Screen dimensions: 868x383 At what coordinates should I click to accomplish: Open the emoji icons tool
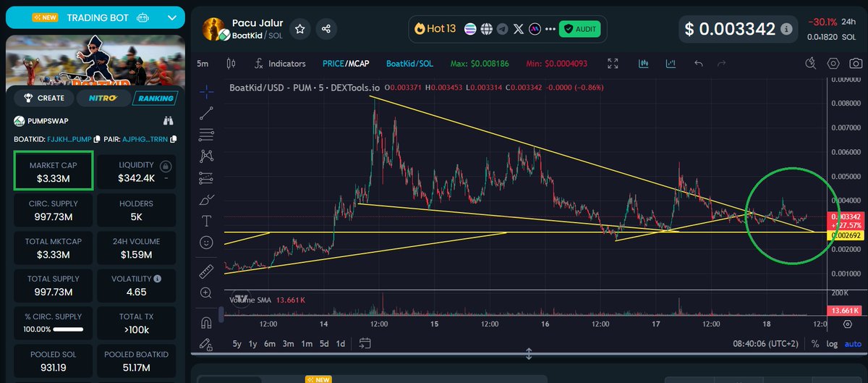point(207,243)
